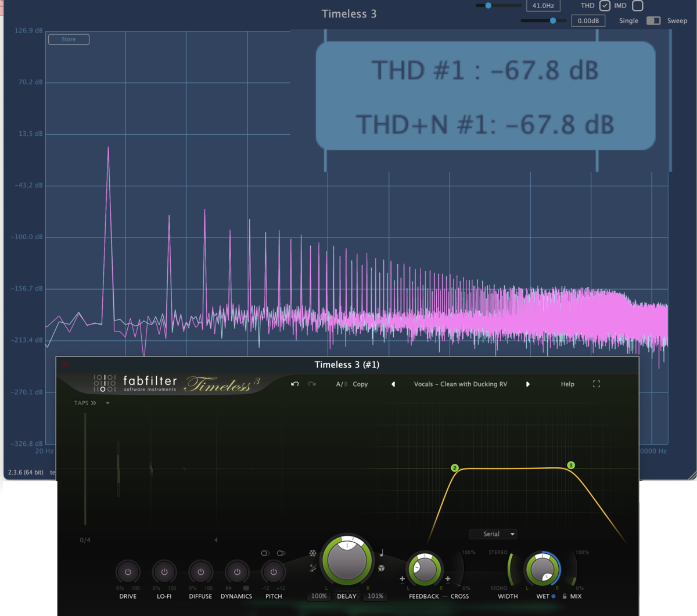The image size is (697, 616).
Task: Enable the IMD checkbox
Action: 638,6
